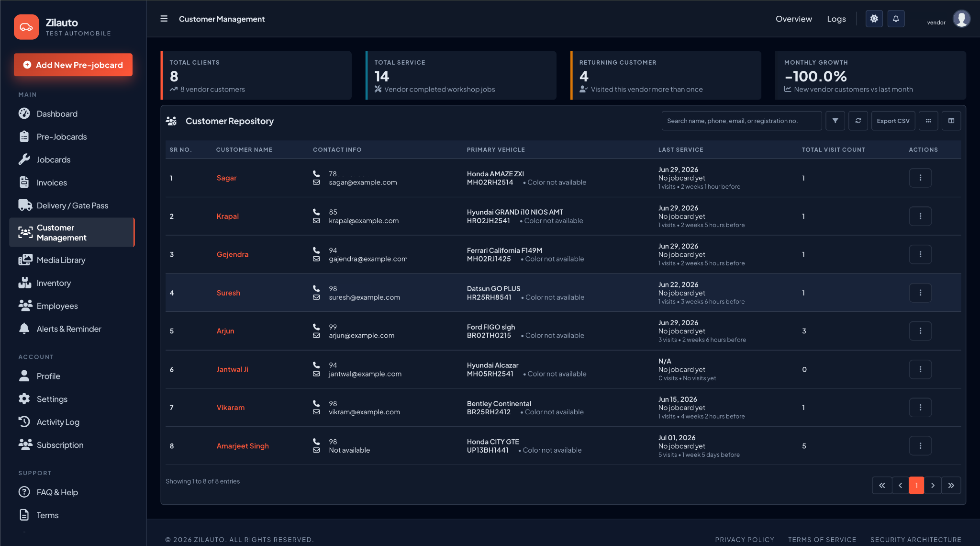Open the Overview link in header
This screenshot has height=546, width=980.
(x=793, y=19)
